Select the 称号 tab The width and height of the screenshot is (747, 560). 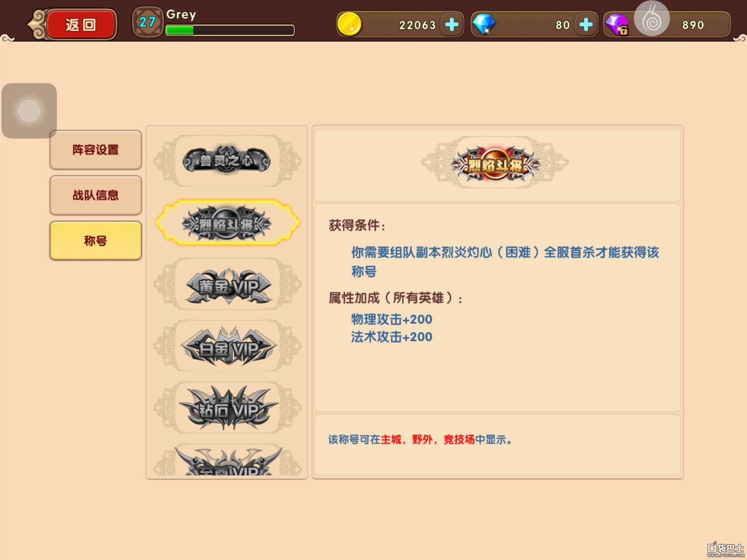point(96,241)
